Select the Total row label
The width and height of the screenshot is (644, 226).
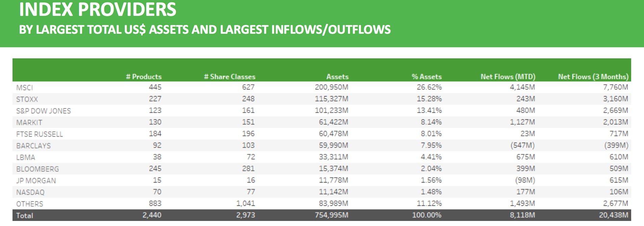coord(25,216)
